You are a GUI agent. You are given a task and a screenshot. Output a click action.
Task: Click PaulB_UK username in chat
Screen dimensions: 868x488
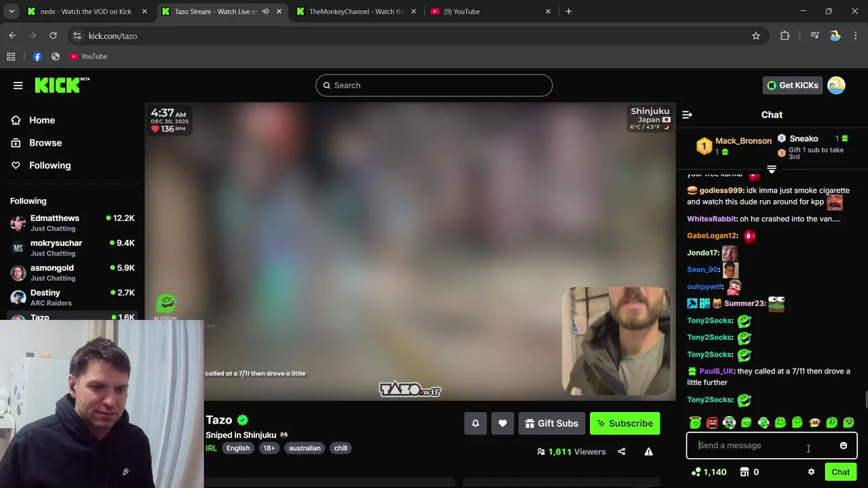pyautogui.click(x=717, y=371)
